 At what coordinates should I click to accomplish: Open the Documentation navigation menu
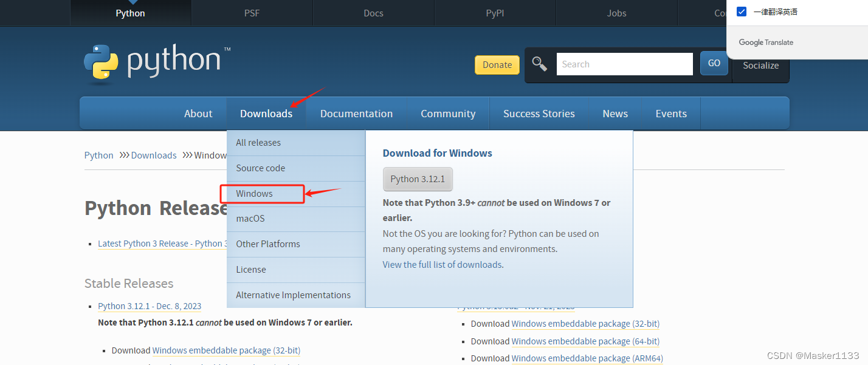tap(356, 114)
